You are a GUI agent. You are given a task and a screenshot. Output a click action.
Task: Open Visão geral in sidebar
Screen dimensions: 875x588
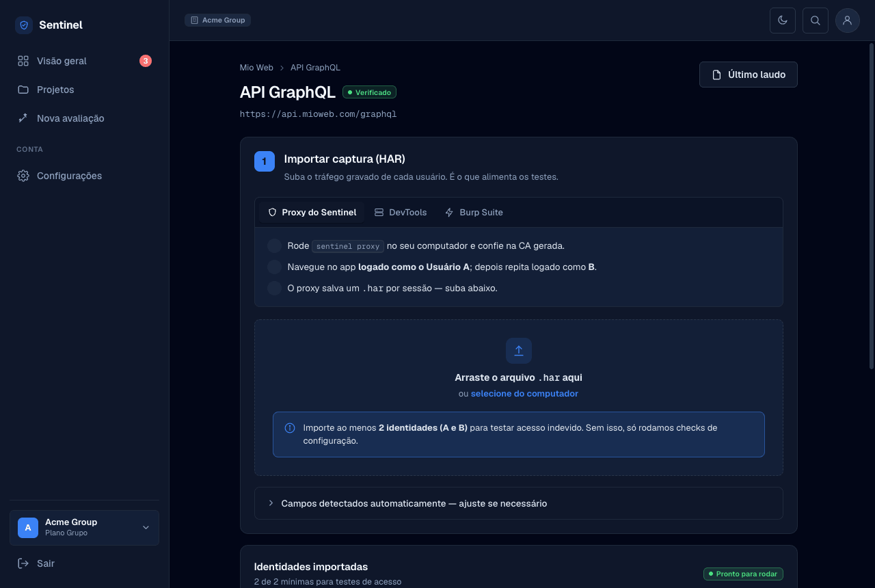84,61
